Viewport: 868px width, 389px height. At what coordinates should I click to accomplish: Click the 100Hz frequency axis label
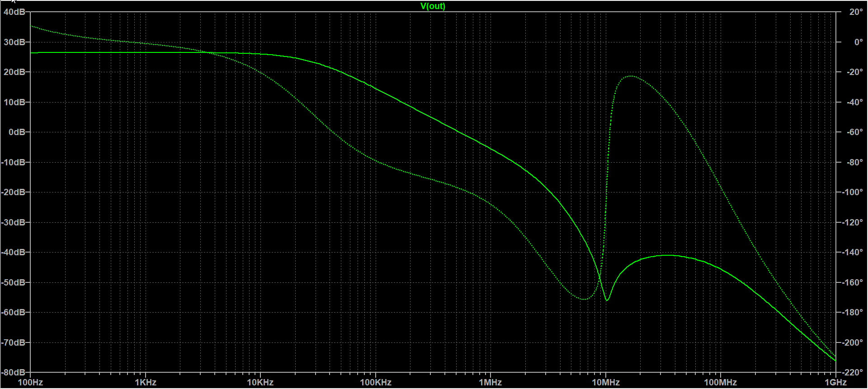tap(30, 382)
